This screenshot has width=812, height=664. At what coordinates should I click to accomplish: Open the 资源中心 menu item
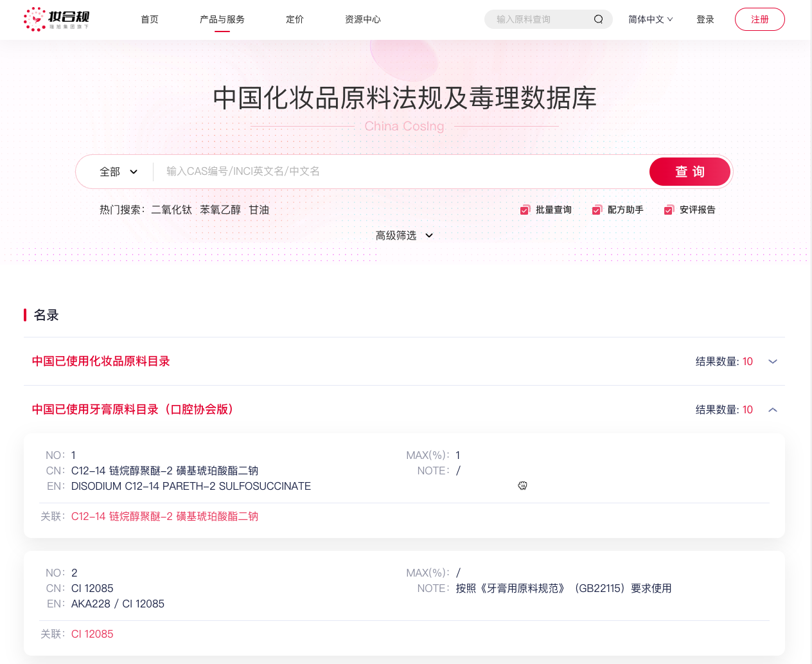coord(363,19)
